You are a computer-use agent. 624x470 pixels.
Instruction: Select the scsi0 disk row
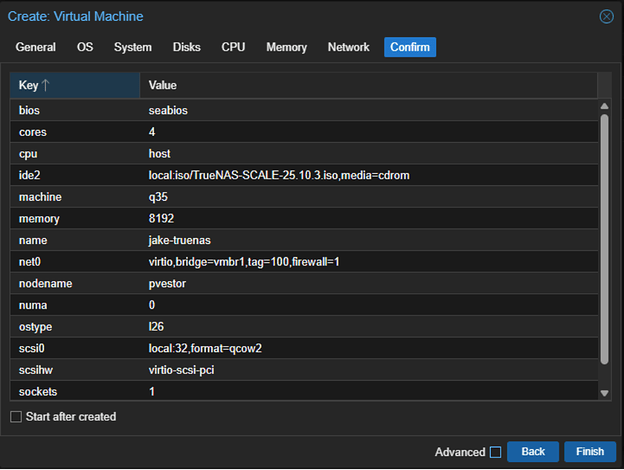coord(304,348)
